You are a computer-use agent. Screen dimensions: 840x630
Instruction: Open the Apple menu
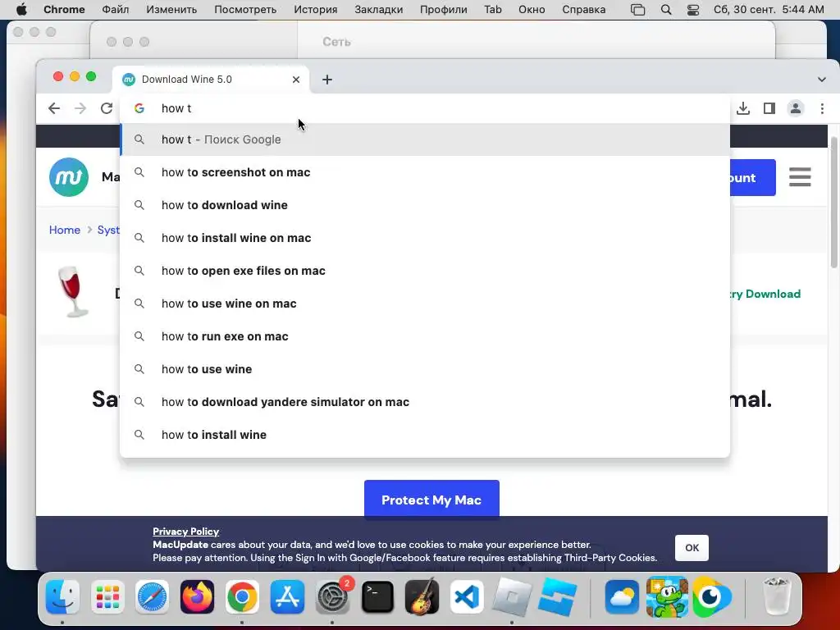point(21,10)
